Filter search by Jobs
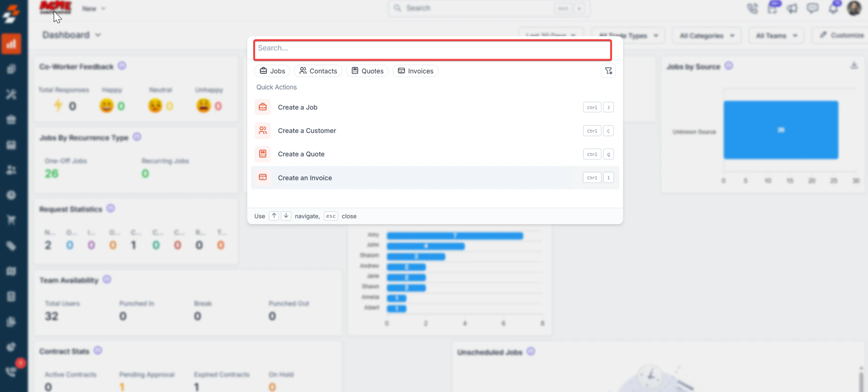The image size is (868, 392). (x=273, y=71)
